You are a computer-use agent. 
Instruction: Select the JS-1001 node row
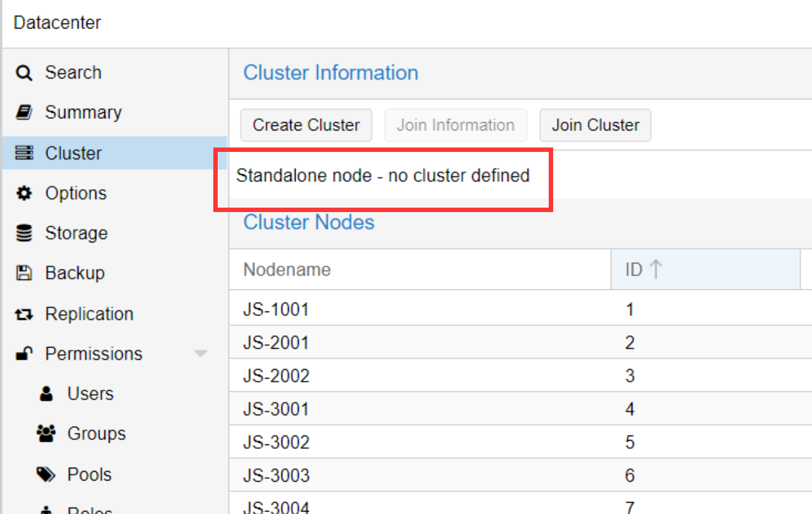tap(276, 310)
